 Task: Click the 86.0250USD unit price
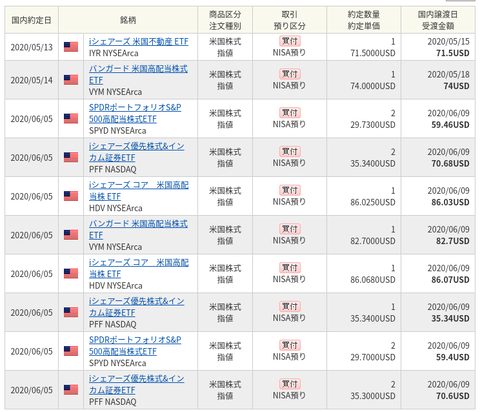click(x=373, y=202)
